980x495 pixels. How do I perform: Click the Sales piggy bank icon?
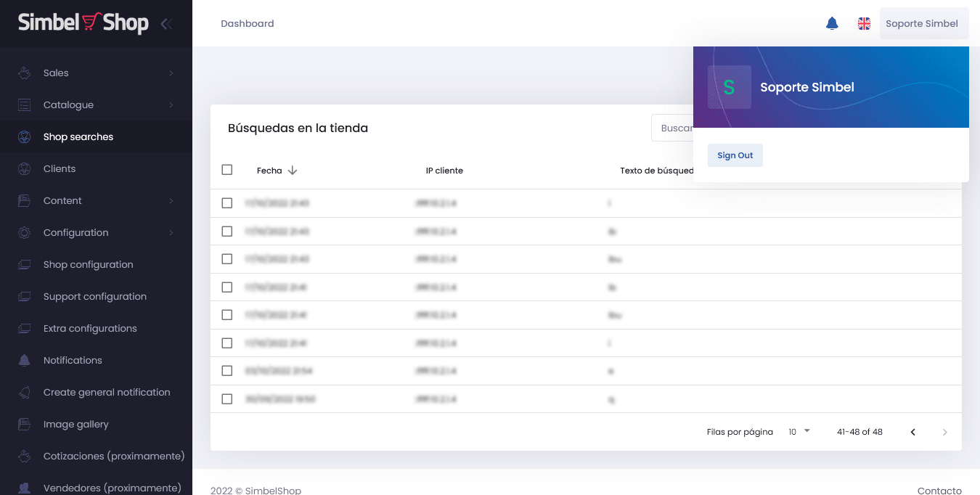click(25, 73)
